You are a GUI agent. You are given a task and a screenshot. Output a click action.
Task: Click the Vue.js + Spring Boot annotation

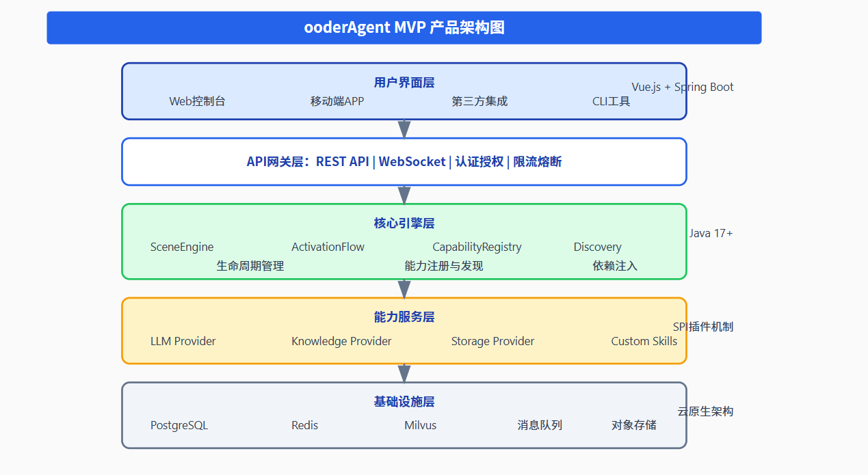pos(683,87)
